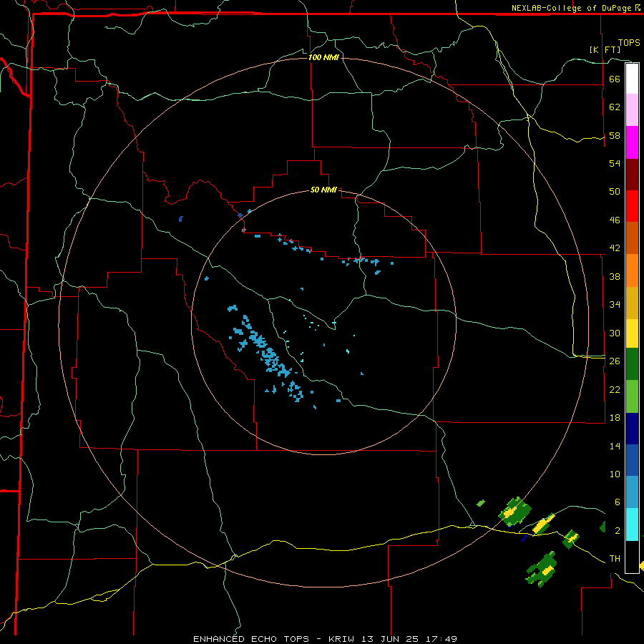Click the bright red legend swatch
The width and height of the screenshot is (644, 644).
(x=632, y=206)
